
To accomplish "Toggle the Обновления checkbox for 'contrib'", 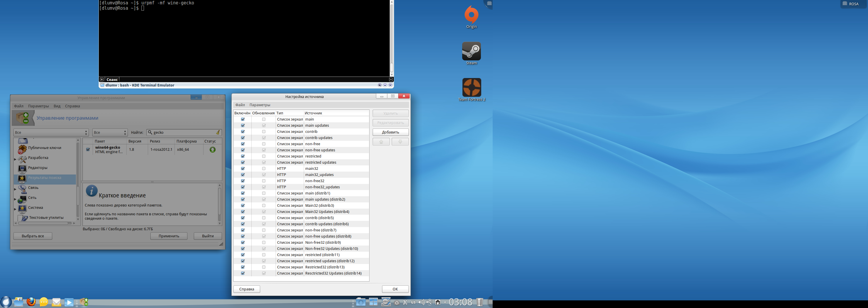I will point(264,132).
